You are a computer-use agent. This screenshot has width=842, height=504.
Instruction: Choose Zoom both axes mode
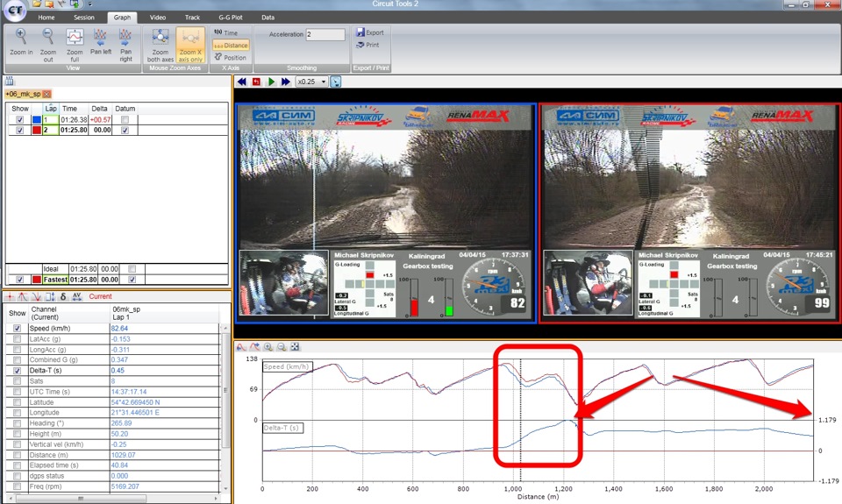coord(160,45)
